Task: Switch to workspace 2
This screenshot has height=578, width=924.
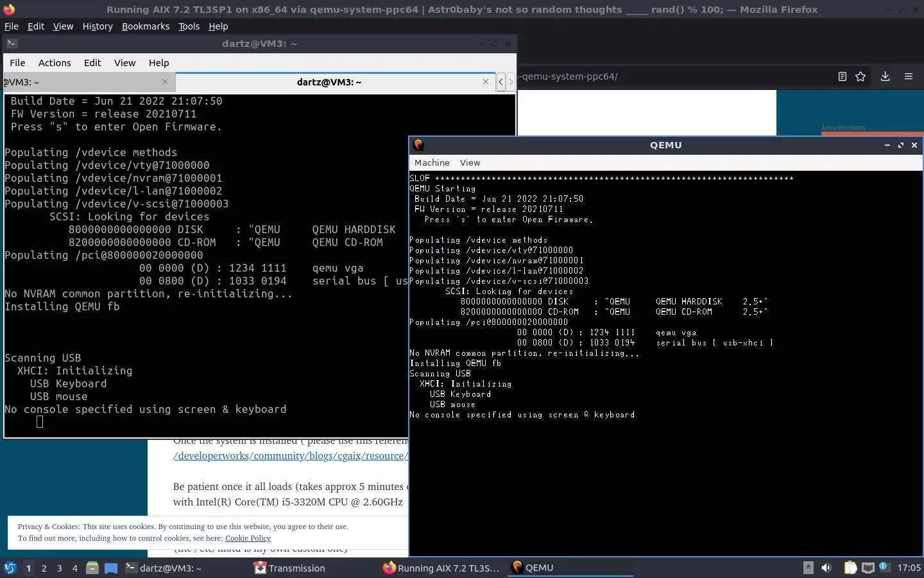Action: pyautogui.click(x=44, y=568)
